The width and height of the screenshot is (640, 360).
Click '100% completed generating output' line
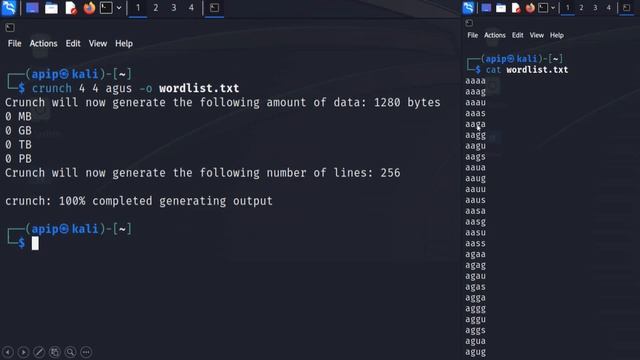pos(165,201)
